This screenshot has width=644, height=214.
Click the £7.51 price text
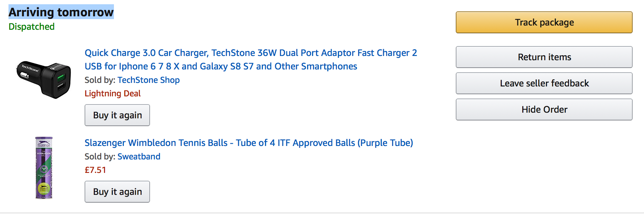(95, 170)
